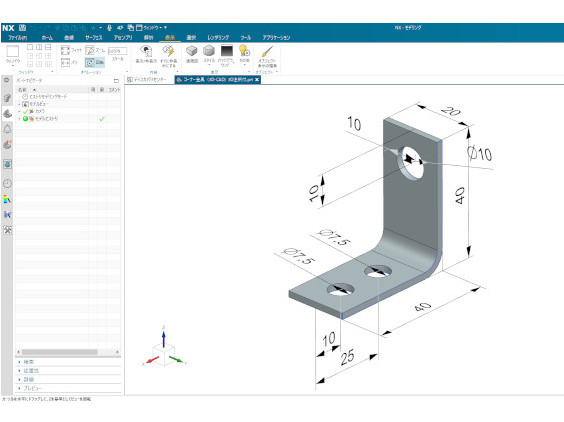Open the blue web browser sidebar icon
Screen dimensions: 564x422
(x=7, y=164)
